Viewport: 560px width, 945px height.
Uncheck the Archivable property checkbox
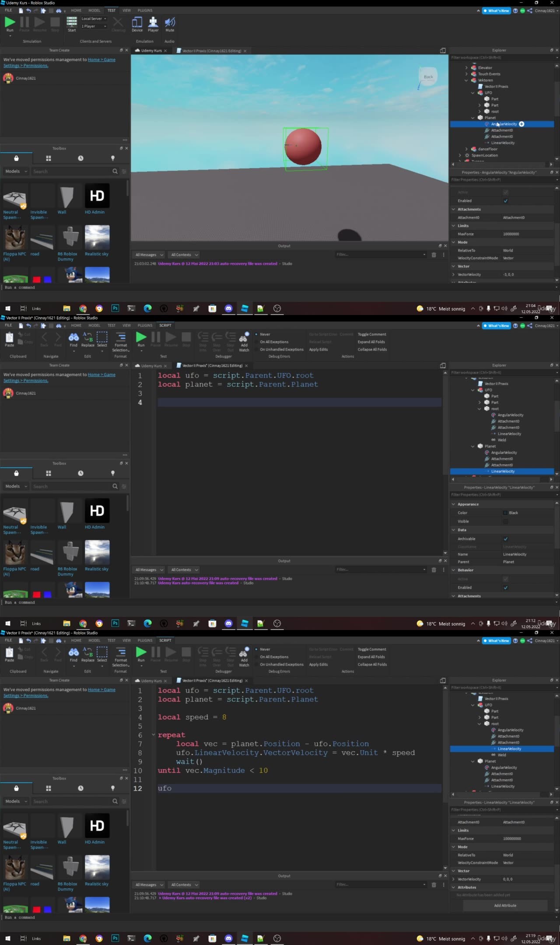[x=506, y=539]
